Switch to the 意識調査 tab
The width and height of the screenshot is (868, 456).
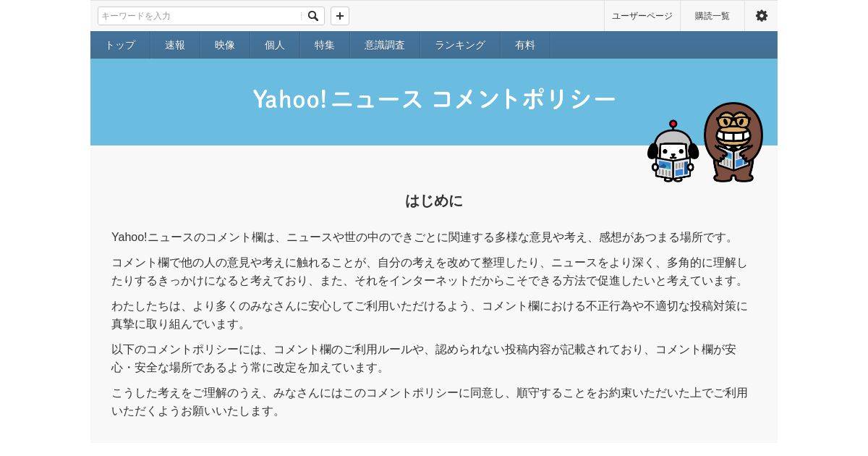[x=385, y=45]
